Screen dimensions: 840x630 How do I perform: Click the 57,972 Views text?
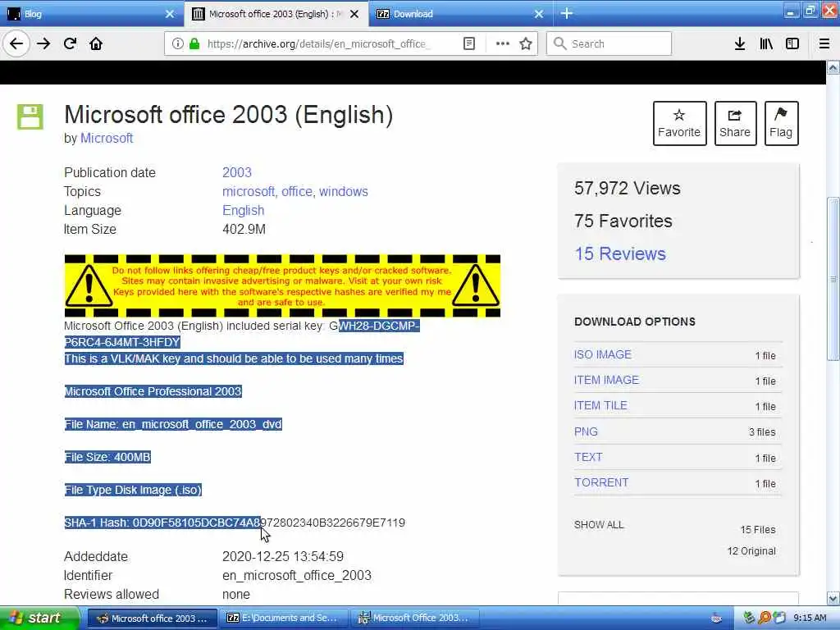point(628,188)
